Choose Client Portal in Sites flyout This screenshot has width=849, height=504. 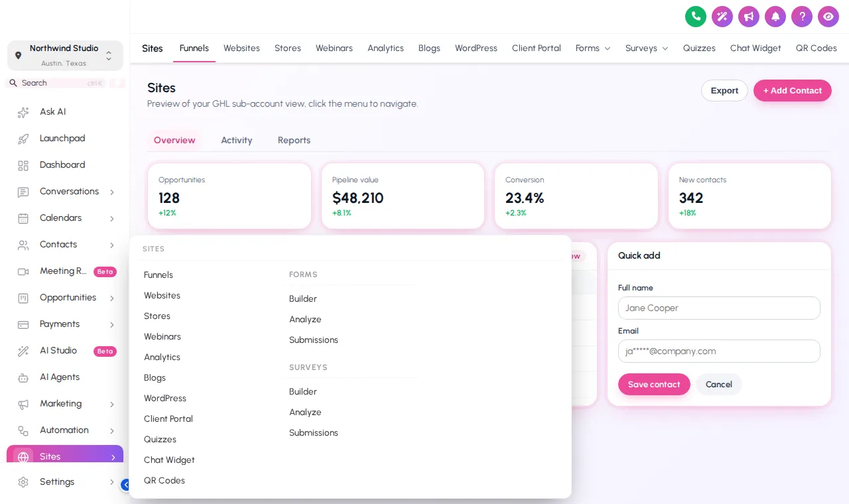[x=168, y=419]
